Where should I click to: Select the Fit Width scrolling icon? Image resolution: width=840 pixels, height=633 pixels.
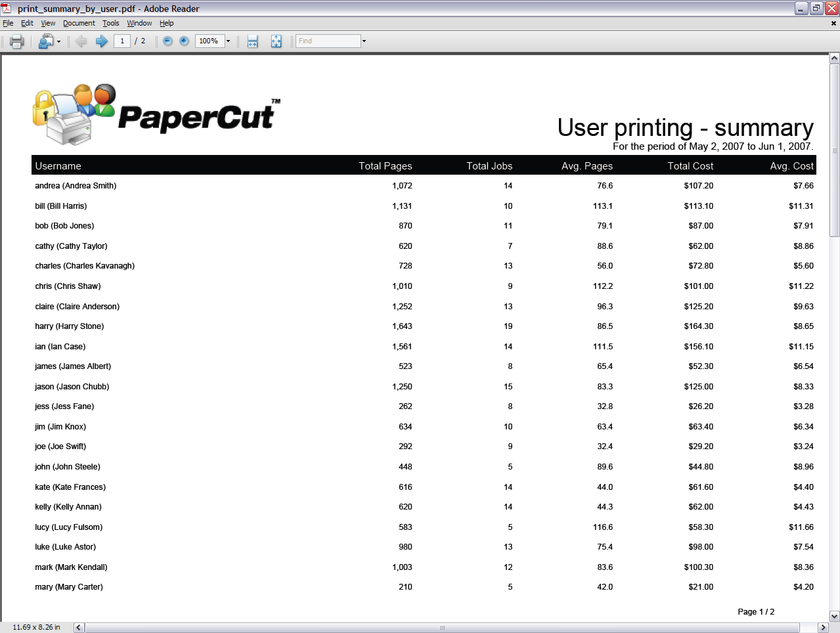pos(252,41)
